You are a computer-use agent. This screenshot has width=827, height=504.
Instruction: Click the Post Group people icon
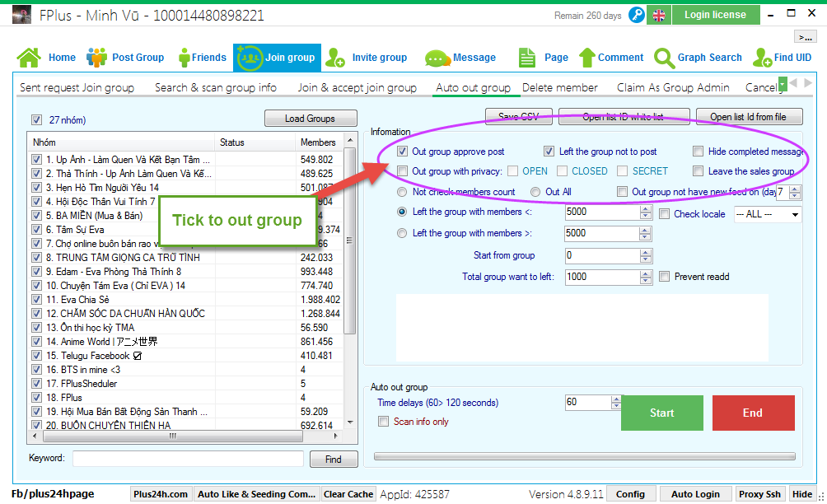tap(96, 58)
